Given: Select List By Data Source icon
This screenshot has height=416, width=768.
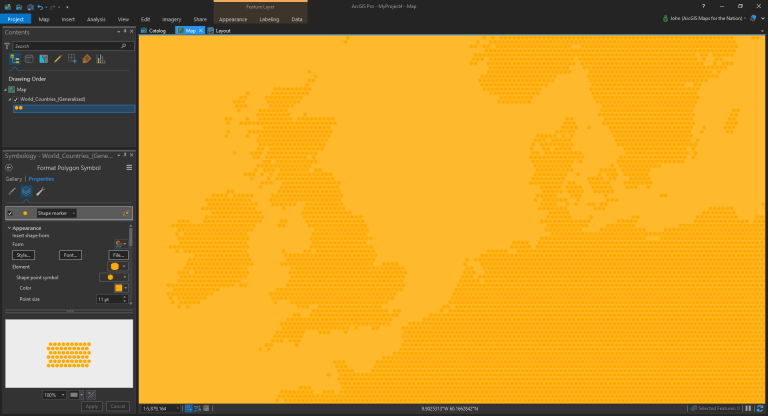Looking at the screenshot, I should (x=29, y=59).
